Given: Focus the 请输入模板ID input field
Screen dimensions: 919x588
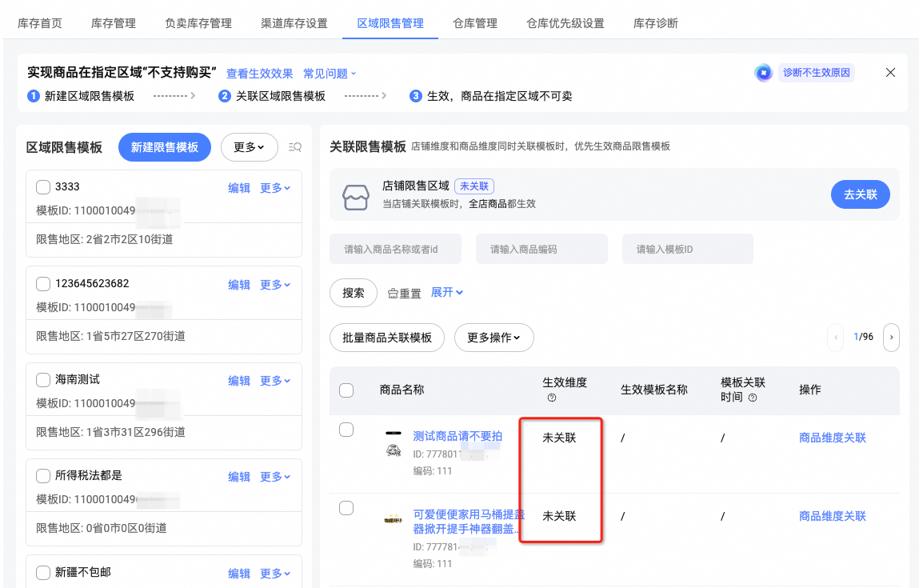Looking at the screenshot, I should [x=688, y=249].
